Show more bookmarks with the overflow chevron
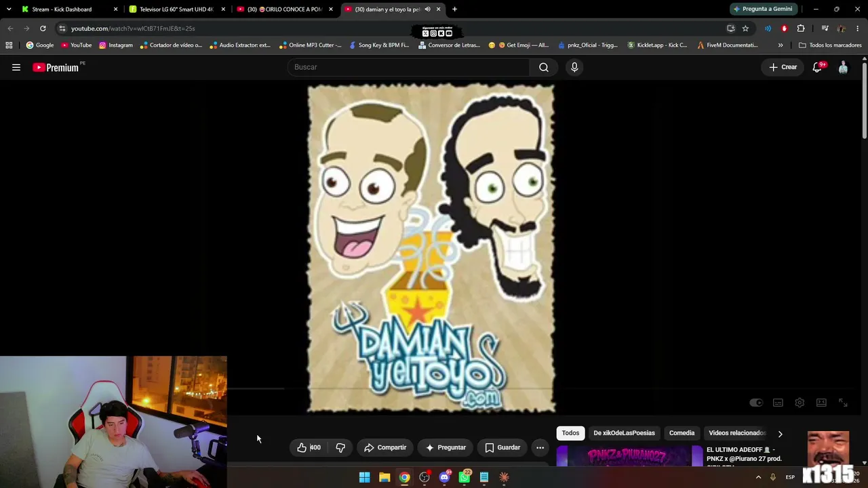 click(x=781, y=45)
